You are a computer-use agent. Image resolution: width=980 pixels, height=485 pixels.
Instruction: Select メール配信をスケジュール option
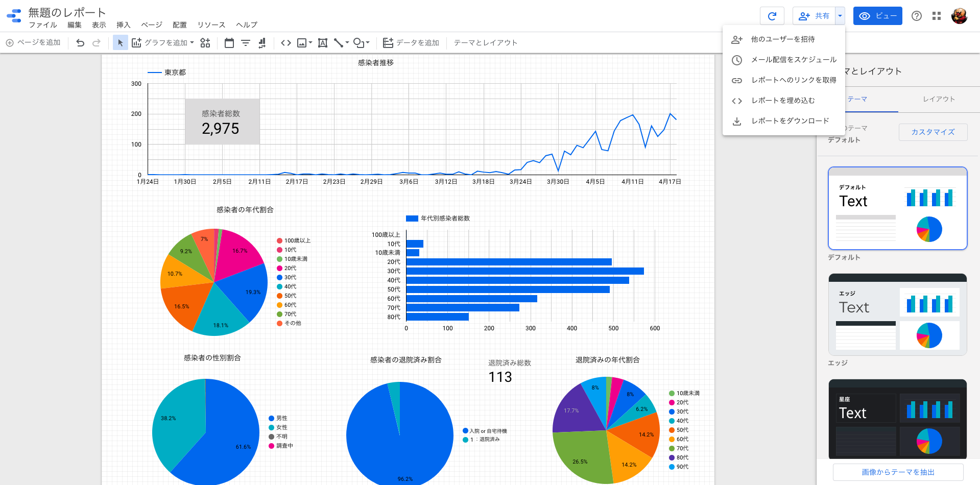pyautogui.click(x=784, y=60)
